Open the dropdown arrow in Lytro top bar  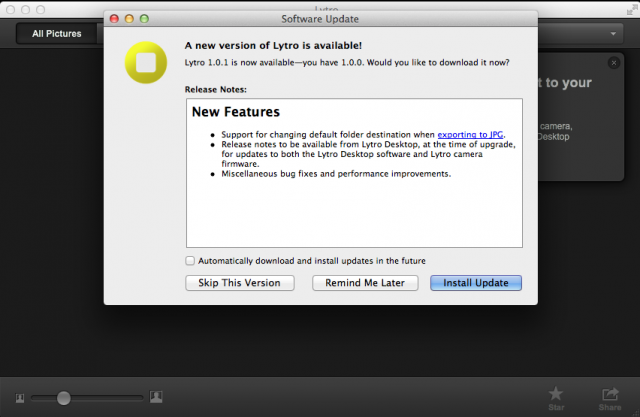point(613,34)
